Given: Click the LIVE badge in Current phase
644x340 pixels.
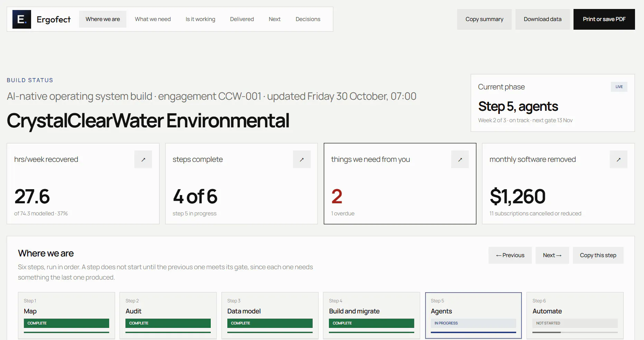Looking at the screenshot, I should (x=619, y=87).
